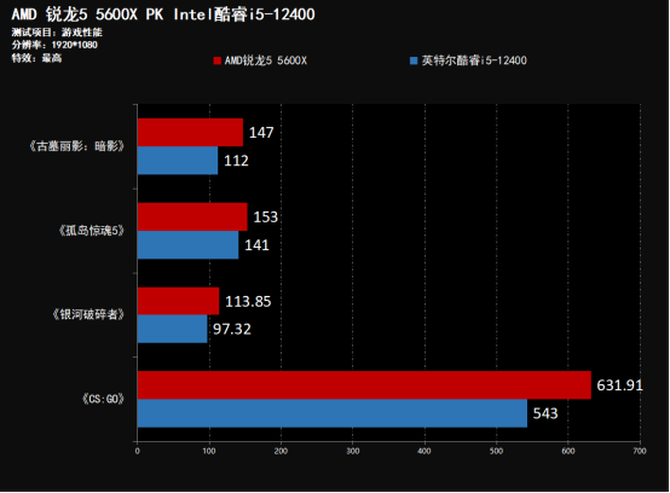The width and height of the screenshot is (670, 493).
Task: Click the 《古墓丽影：暗影》 axis label
Action: [76, 146]
